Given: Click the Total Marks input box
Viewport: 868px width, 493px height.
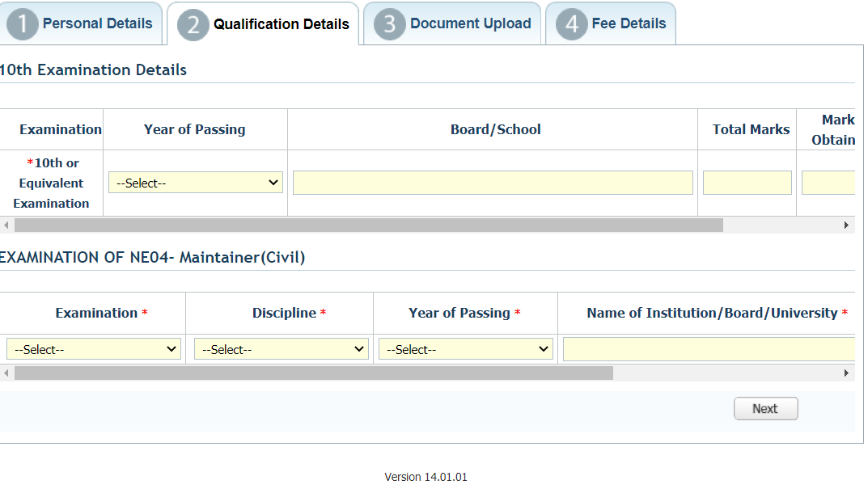Looking at the screenshot, I should click(x=747, y=183).
